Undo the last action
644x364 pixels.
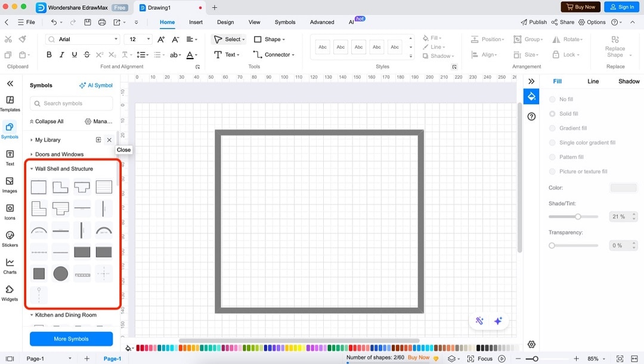[x=54, y=22]
